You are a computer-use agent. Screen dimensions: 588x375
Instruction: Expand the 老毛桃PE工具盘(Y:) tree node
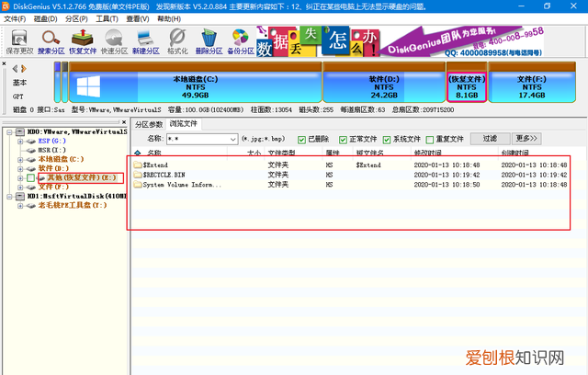tap(20, 206)
